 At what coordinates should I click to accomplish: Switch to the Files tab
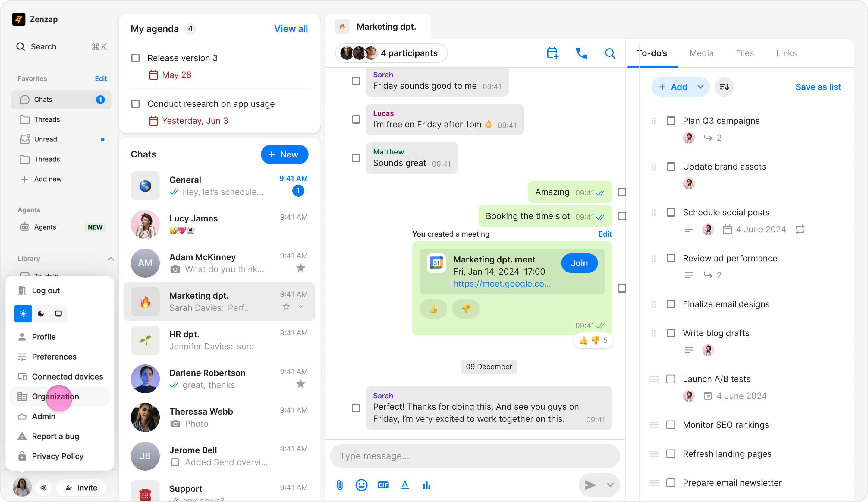(x=745, y=53)
